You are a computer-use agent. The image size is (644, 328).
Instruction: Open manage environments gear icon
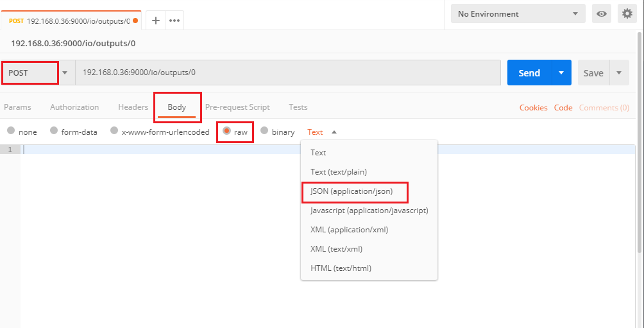point(627,14)
